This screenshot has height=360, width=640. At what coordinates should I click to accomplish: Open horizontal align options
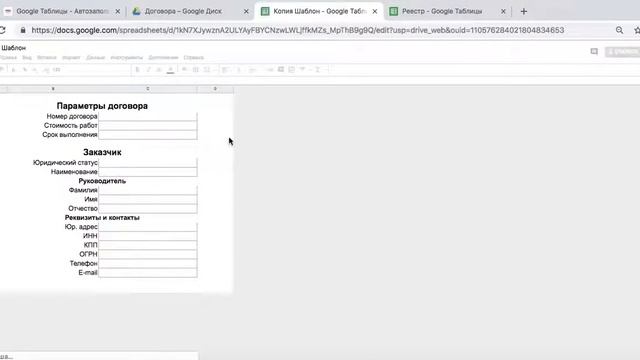coord(225,70)
